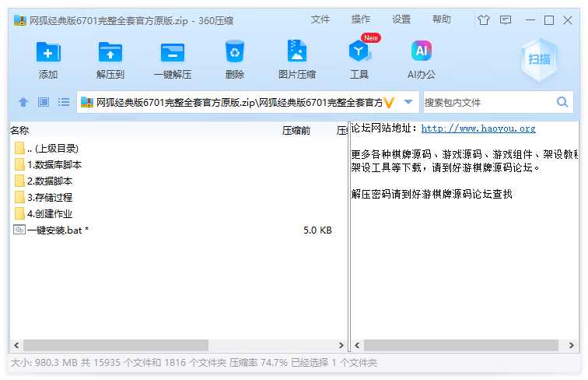Screen dimensions: 588x380
Task: Click the comment pane scrollbar right arrow
Action: 571,345
